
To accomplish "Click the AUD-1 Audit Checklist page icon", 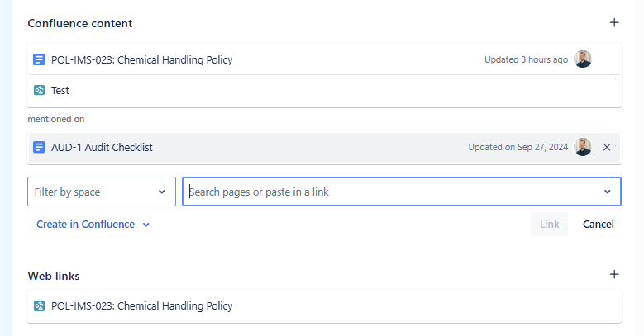I will click(x=39, y=147).
